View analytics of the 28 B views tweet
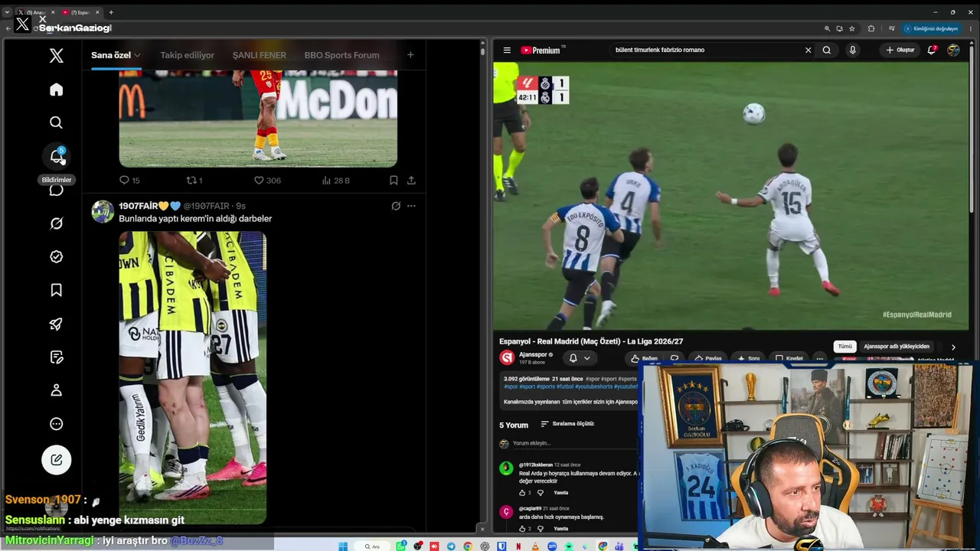The image size is (980, 551). (335, 181)
